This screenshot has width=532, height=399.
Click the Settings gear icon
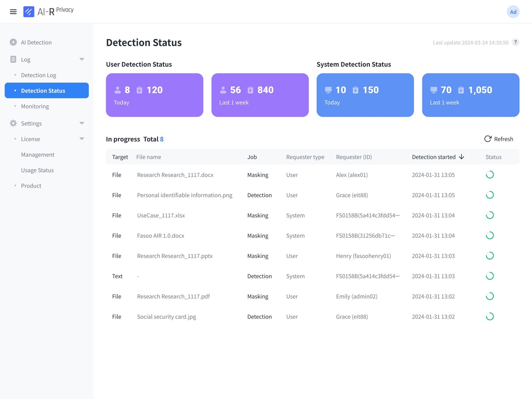click(13, 123)
